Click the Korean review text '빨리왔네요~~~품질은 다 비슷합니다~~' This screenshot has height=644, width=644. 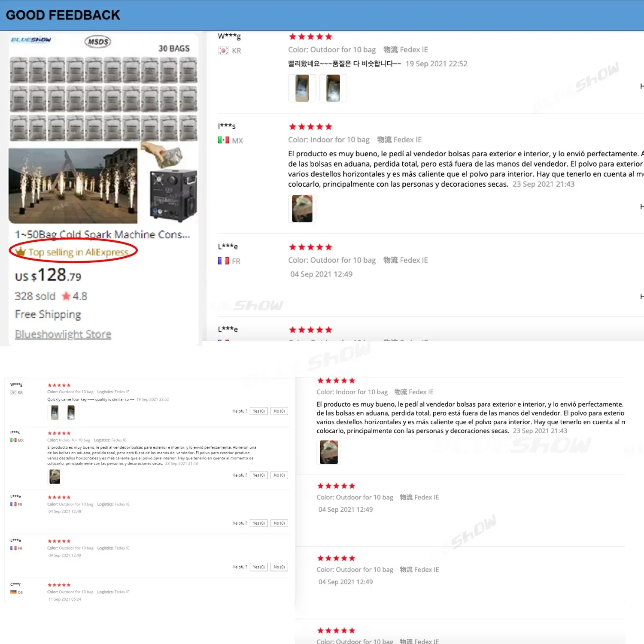tap(345, 64)
